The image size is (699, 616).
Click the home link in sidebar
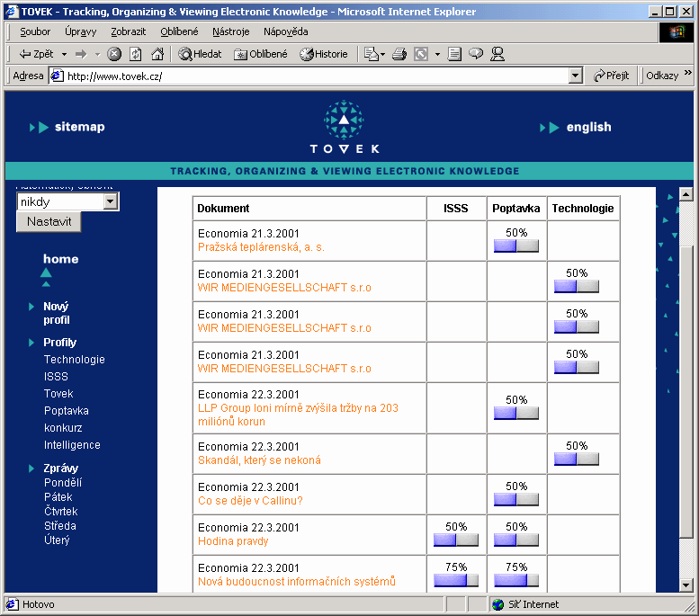(x=60, y=259)
